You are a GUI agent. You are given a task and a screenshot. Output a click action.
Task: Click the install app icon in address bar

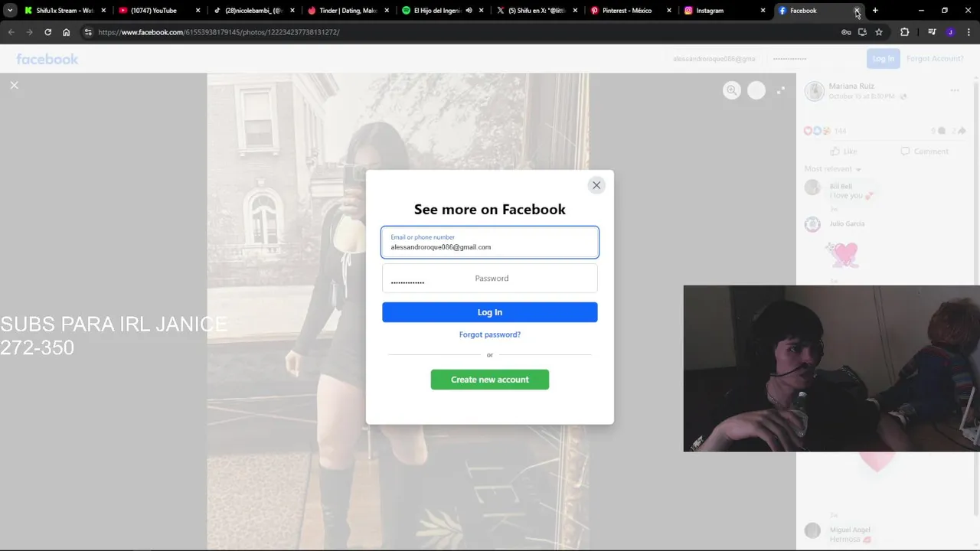coord(862,32)
